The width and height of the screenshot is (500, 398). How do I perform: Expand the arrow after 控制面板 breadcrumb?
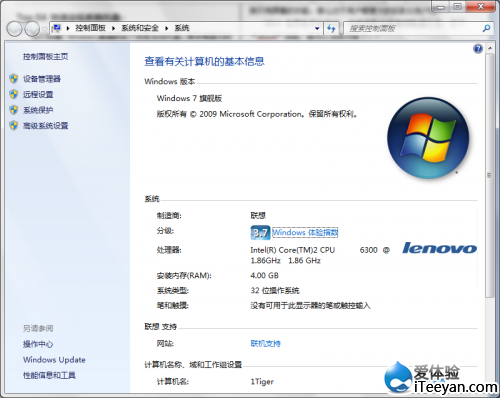point(114,28)
